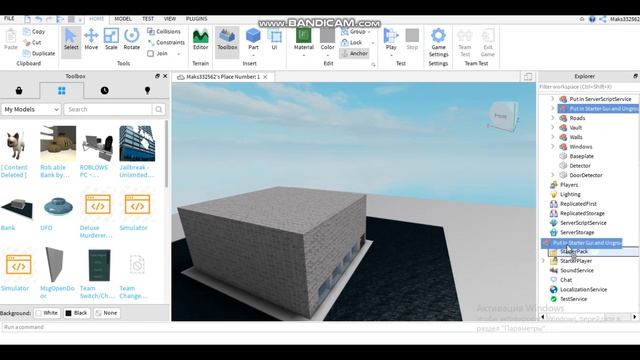640x360 pixels.
Task: Switch to the VIEW ribbon tab
Action: pyautogui.click(x=170, y=19)
